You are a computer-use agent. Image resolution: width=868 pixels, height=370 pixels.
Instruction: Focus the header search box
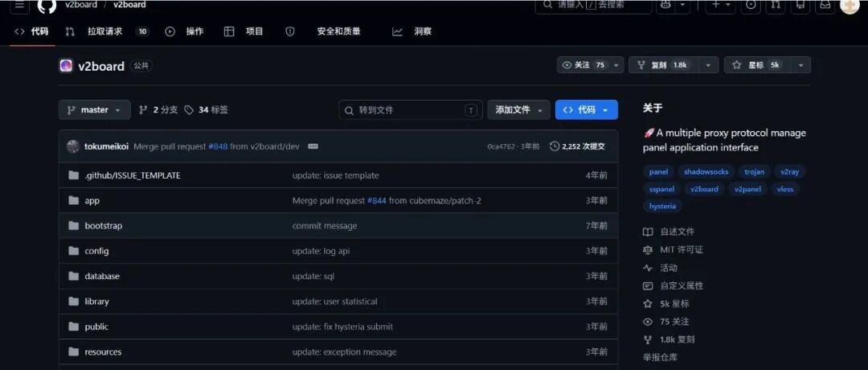point(593,5)
